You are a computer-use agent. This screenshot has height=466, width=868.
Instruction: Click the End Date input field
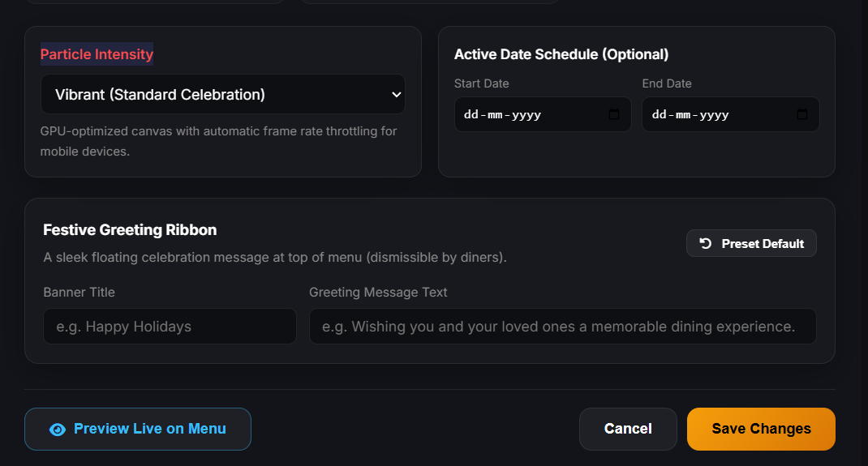click(x=731, y=114)
